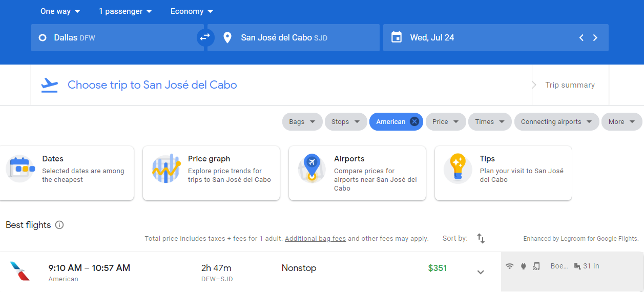Viewport: 644px width, 292px height.
Task: Click the sort order arrows icon
Action: click(481, 238)
